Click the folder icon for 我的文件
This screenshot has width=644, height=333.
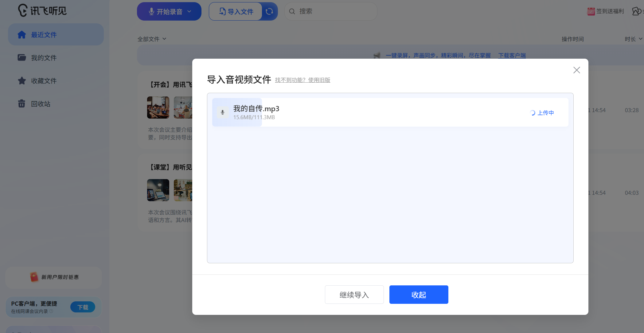coord(22,57)
